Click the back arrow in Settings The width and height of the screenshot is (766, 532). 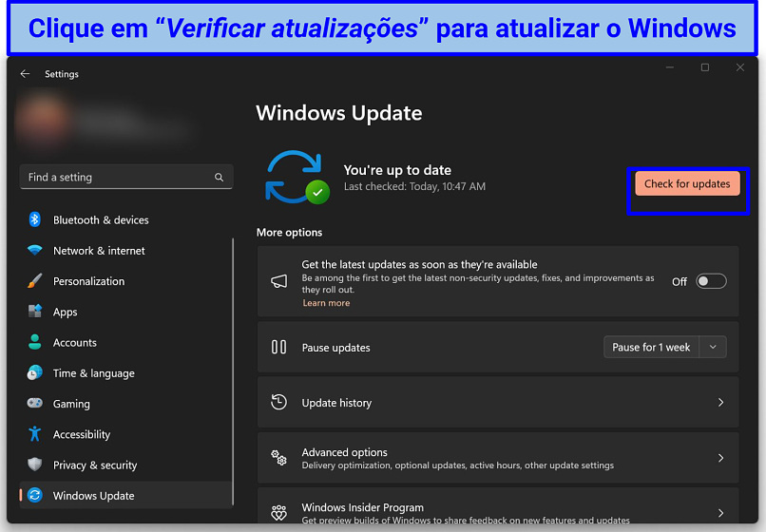pyautogui.click(x=25, y=74)
